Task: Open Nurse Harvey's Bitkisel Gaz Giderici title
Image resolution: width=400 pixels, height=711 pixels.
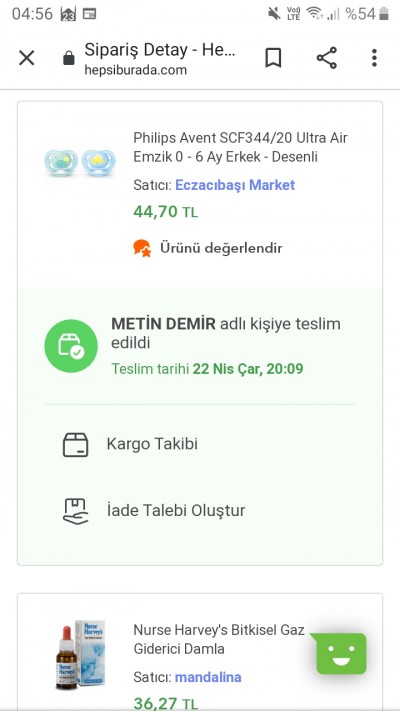Action: pos(219,639)
